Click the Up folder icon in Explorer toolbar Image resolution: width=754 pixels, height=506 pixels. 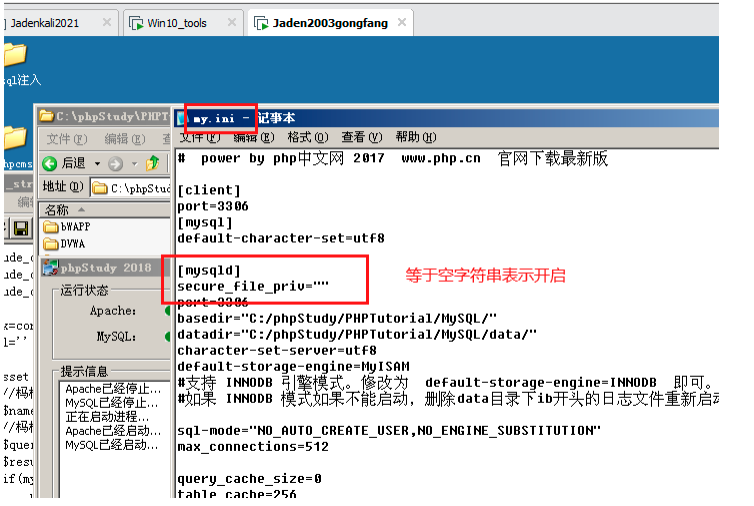(152, 163)
